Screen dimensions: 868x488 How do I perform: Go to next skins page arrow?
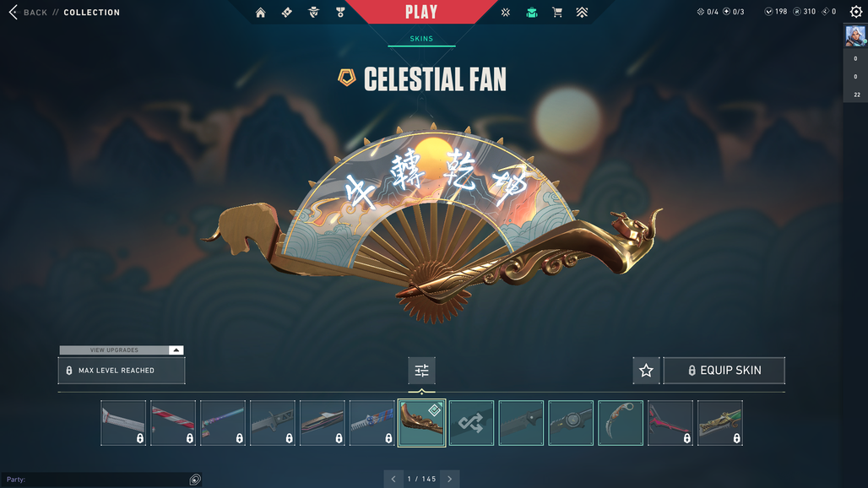(x=449, y=480)
